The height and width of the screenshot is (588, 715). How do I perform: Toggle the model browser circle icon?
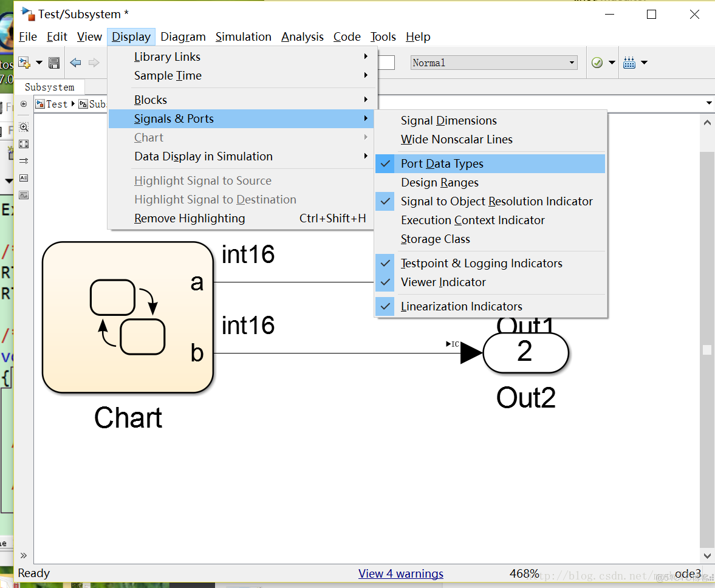coord(24,104)
